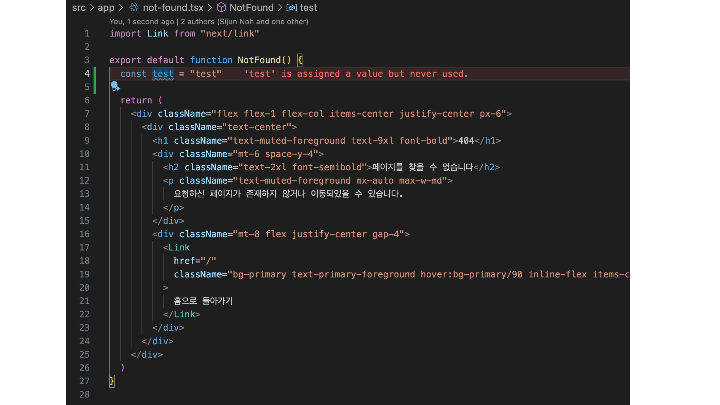Click line number 17 in the gutter
This screenshot has height=405, width=720.
click(x=84, y=248)
